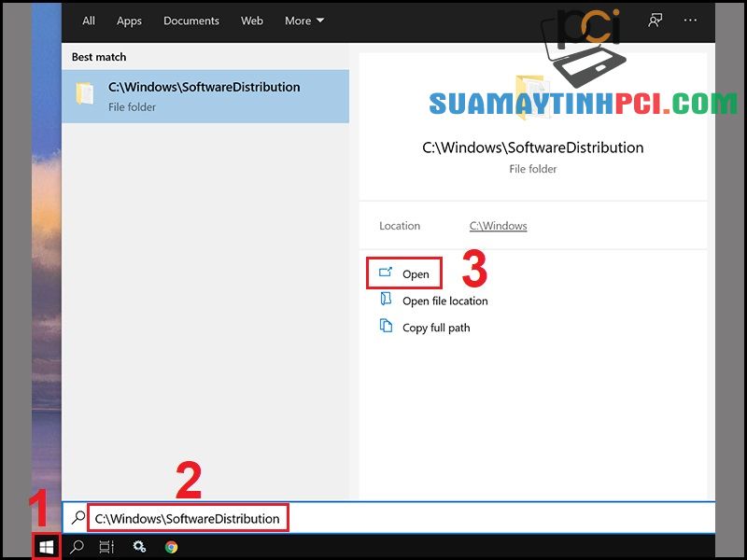
Task: Launch Google Chrome from taskbar
Action: pyautogui.click(x=171, y=547)
